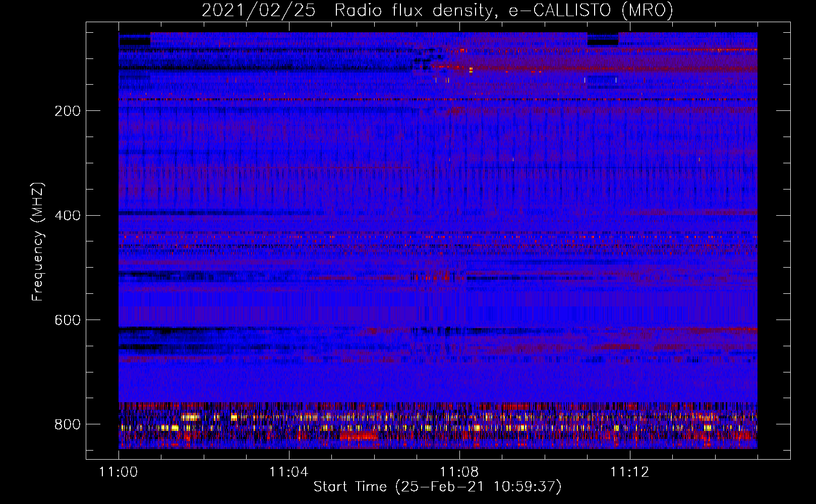Click the plot title 'Radio flux density, e-CALLISTO (MRO)'
This screenshot has width=816, height=504.
click(503, 10)
